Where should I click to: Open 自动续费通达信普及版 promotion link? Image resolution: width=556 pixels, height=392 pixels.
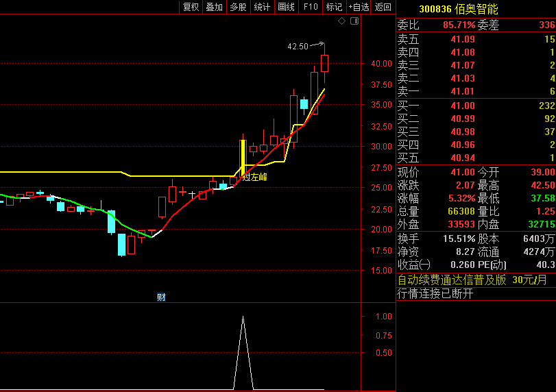coord(472,280)
